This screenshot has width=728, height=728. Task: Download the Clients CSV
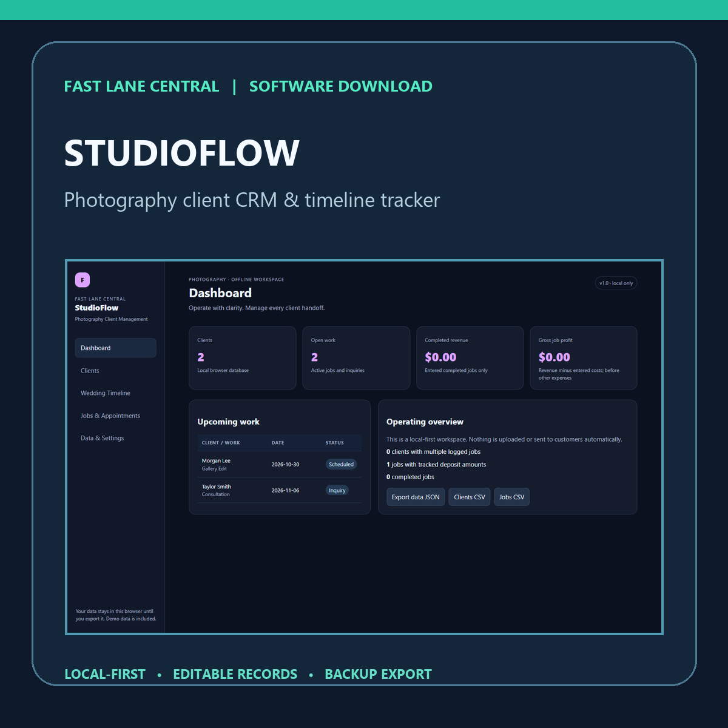[470, 497]
